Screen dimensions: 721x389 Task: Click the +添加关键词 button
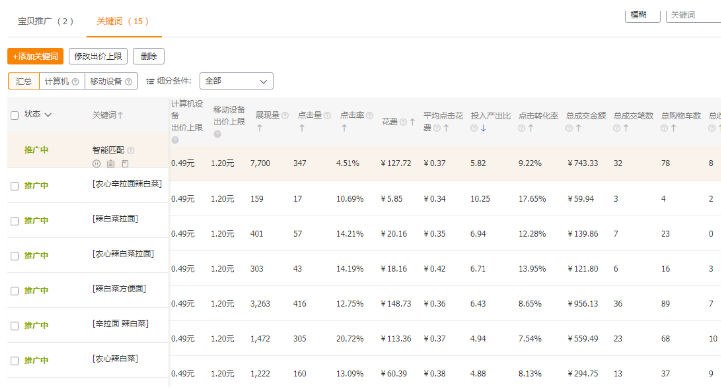click(x=35, y=56)
